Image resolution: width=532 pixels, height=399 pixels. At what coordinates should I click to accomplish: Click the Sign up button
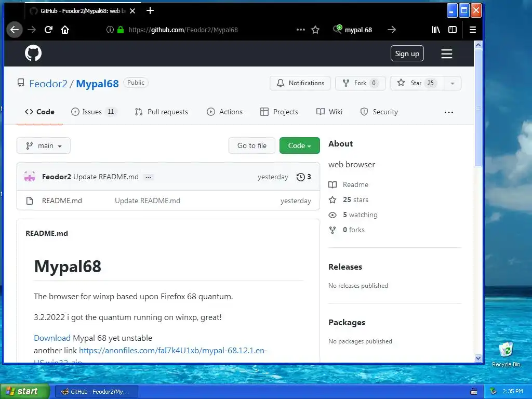pos(407,54)
